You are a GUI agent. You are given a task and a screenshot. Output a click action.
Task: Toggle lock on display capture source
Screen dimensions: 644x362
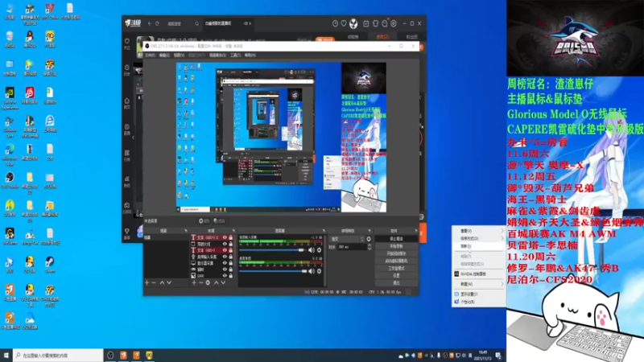click(x=231, y=263)
